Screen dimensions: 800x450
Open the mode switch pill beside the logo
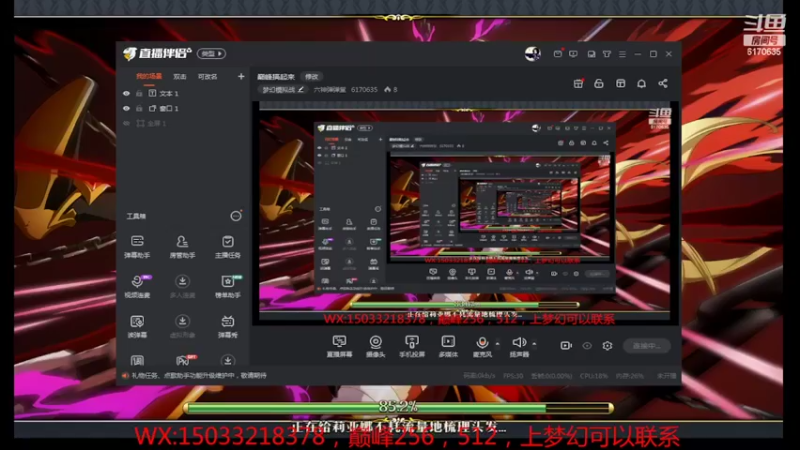211,54
